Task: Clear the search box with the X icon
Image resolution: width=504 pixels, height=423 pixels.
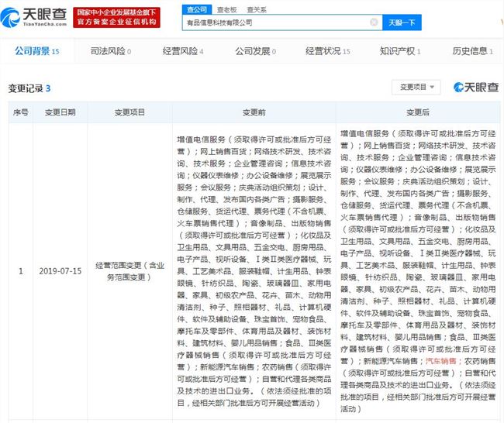Action: coord(374,22)
